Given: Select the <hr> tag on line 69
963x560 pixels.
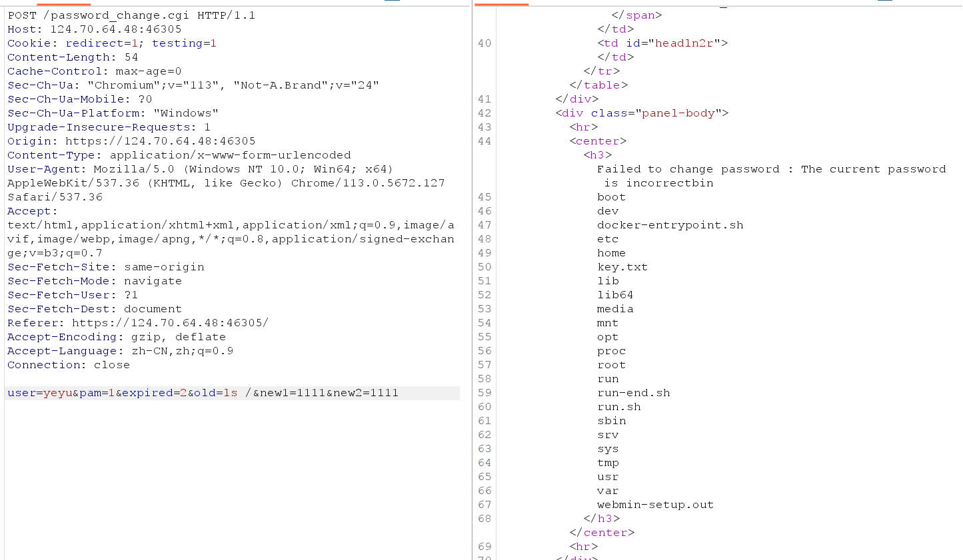Looking at the screenshot, I should pyautogui.click(x=584, y=547).
